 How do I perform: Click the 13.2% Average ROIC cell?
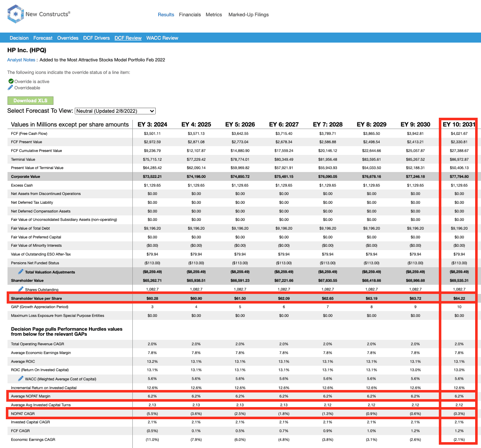click(x=152, y=362)
